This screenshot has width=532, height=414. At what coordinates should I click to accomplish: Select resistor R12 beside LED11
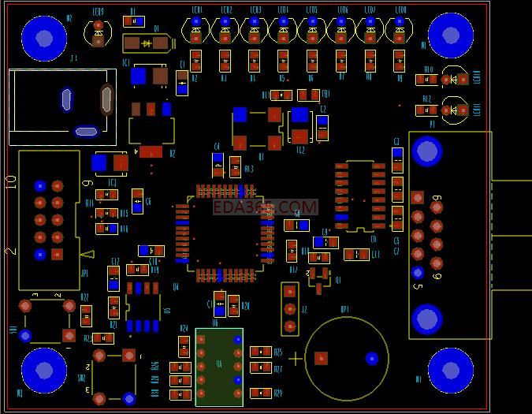click(x=427, y=110)
